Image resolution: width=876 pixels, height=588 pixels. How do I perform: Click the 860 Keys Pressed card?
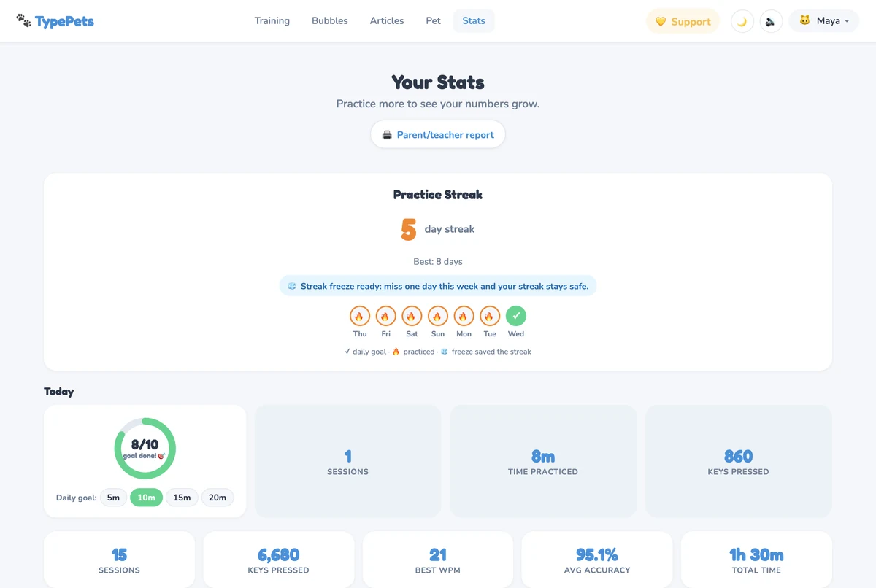tap(738, 461)
